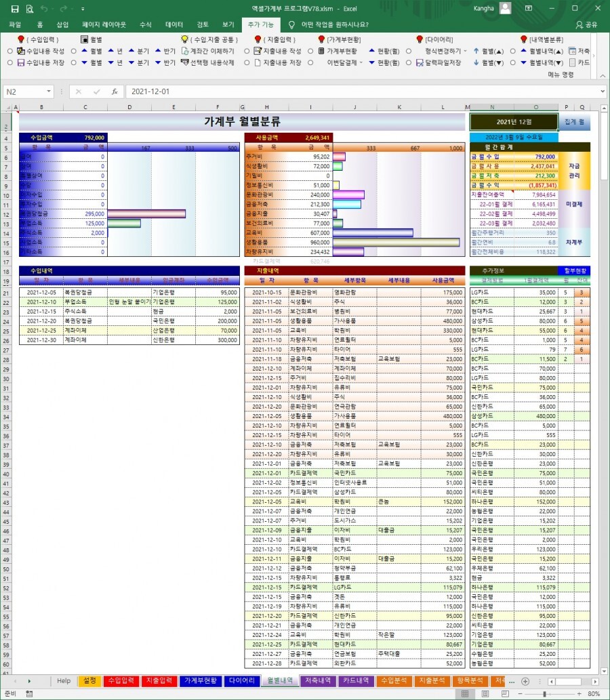610x700 pixels.
Task: Open the 지출입력 sheet tab
Action: [159, 681]
